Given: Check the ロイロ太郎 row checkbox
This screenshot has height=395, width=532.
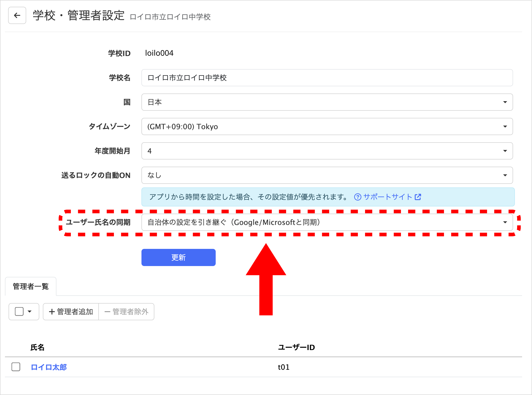Looking at the screenshot, I should (16, 367).
